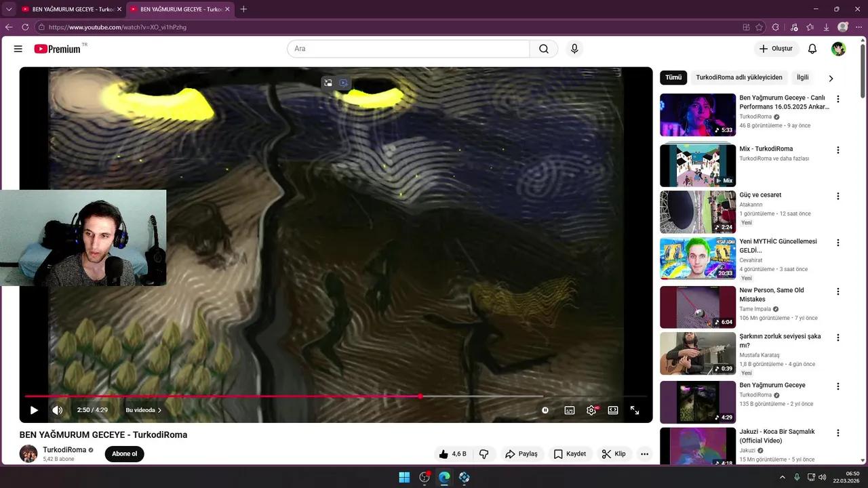Open options for Jakuzi - Koca Bir Saçmalık
The width and height of the screenshot is (868, 488).
(837, 433)
